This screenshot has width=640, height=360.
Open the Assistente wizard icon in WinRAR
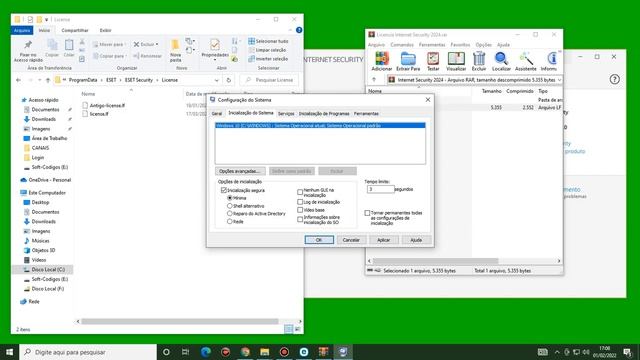[x=526, y=59]
